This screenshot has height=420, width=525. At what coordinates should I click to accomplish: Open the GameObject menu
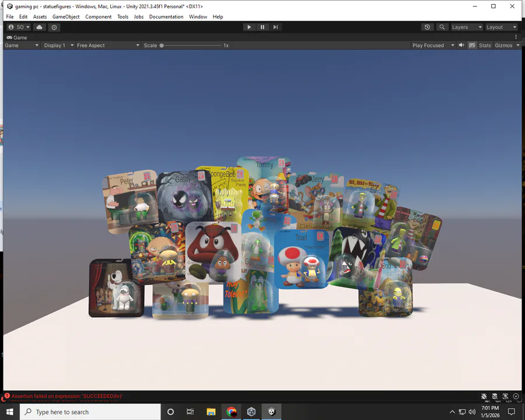[66, 17]
